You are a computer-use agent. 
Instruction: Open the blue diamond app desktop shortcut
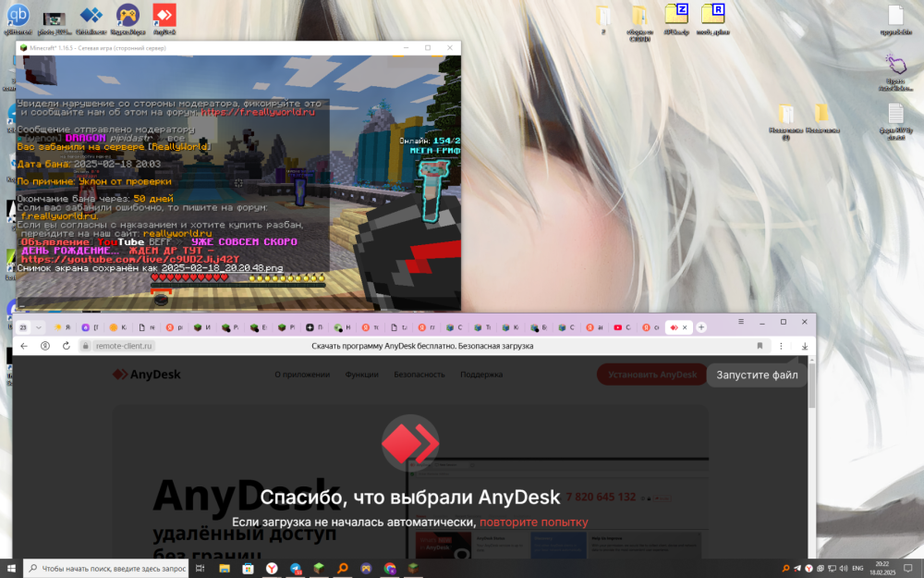91,18
